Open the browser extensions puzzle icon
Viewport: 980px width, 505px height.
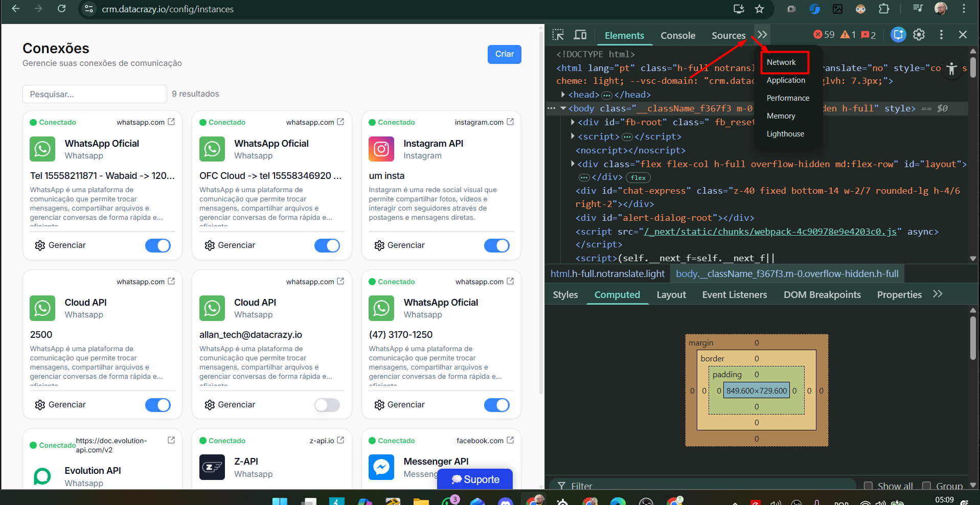[884, 9]
